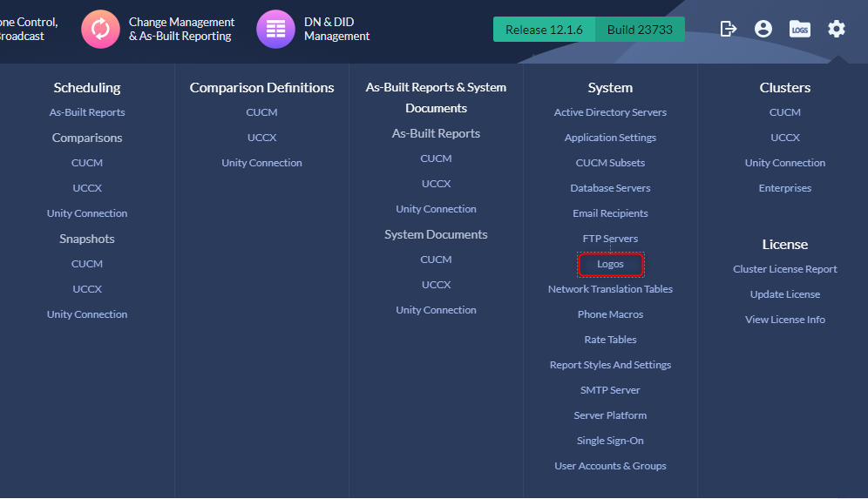The image size is (868, 499).
Task: Open Update License
Action: tap(785, 294)
